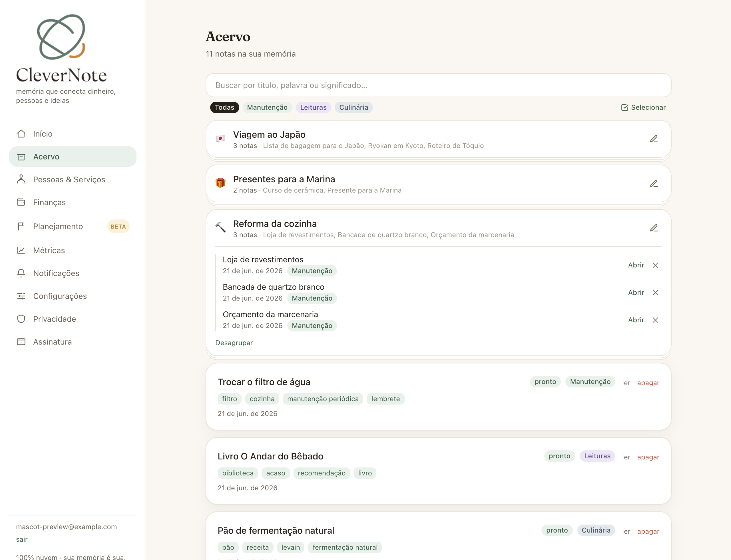Open Notificações bell icon in sidebar
Viewport: 731px width, 560px height.
21,273
